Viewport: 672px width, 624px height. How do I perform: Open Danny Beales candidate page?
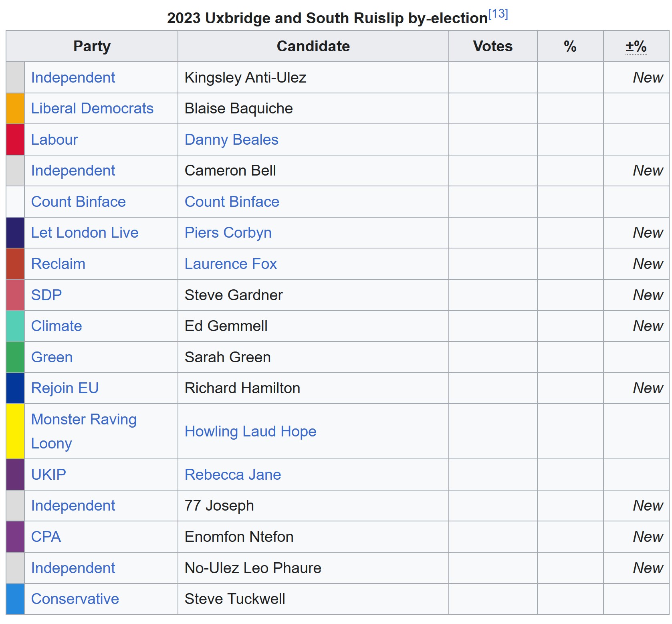click(x=231, y=140)
